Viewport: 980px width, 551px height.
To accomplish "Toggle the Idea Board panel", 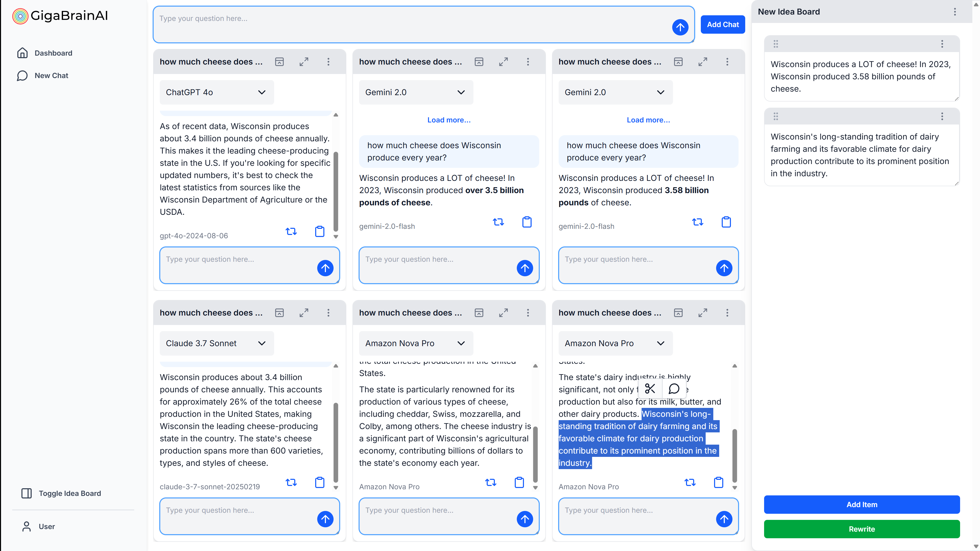I will click(x=61, y=493).
